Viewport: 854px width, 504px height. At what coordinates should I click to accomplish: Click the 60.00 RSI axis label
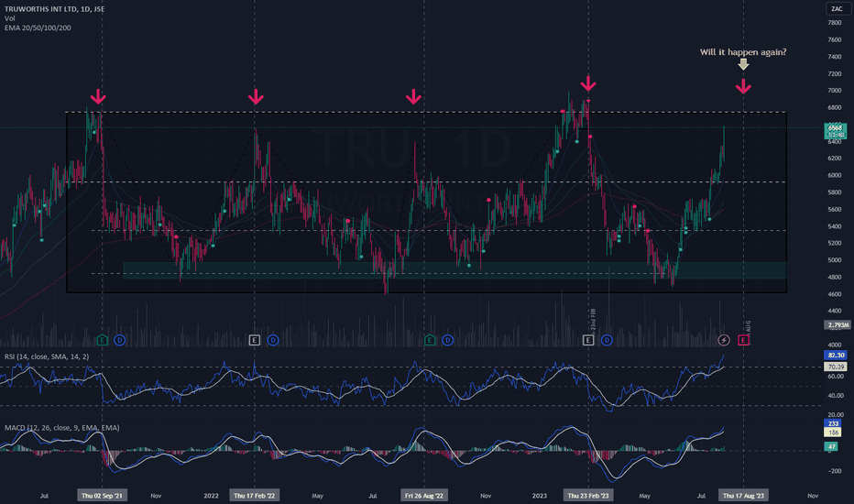pyautogui.click(x=836, y=377)
